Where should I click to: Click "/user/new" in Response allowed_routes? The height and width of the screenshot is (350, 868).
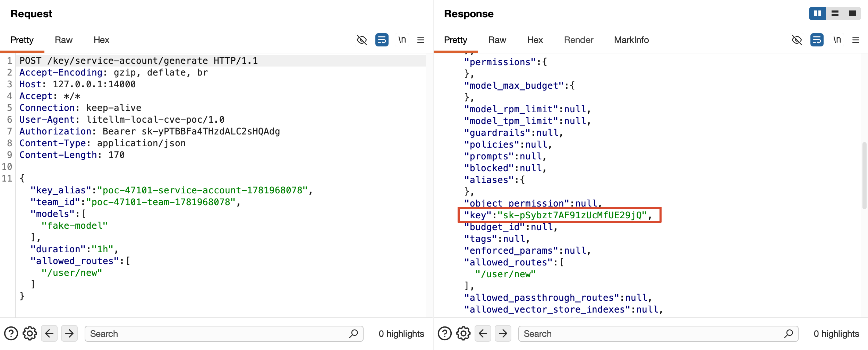(x=505, y=274)
